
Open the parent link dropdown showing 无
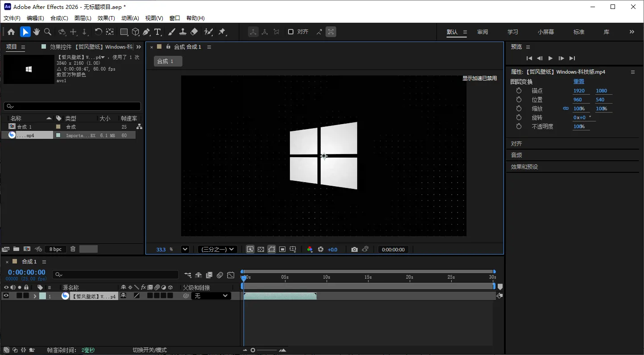tap(211, 296)
